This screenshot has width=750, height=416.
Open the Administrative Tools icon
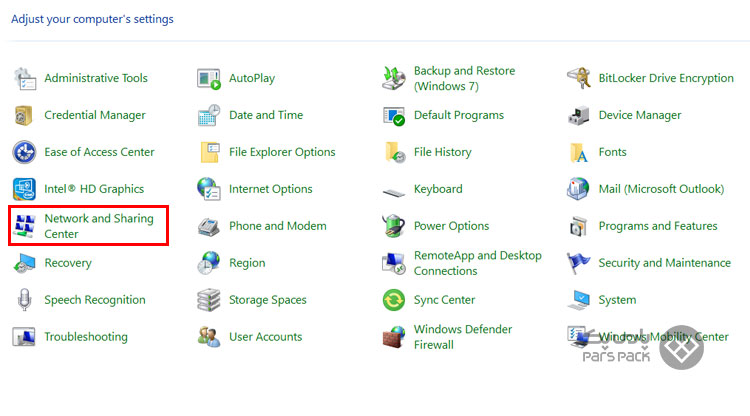pos(24,78)
